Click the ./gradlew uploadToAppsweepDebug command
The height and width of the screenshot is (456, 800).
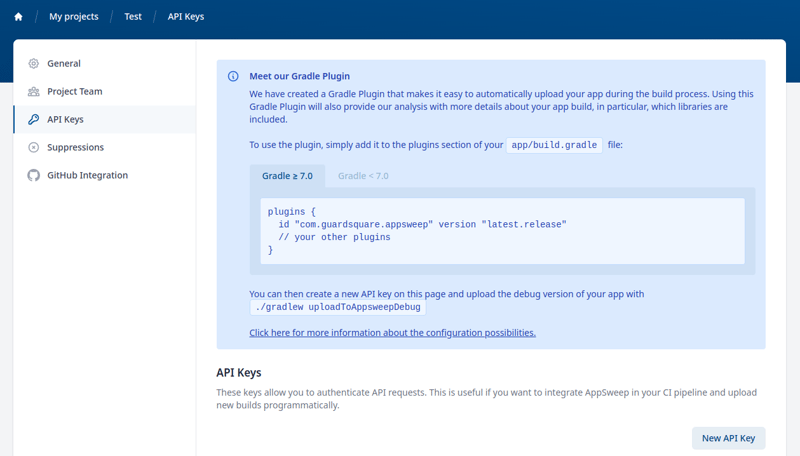tap(338, 307)
